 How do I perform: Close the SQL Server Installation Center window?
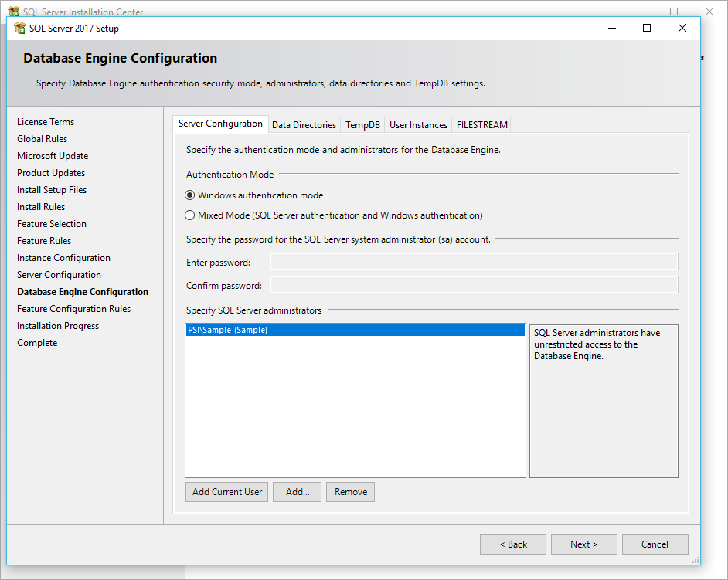(709, 11)
